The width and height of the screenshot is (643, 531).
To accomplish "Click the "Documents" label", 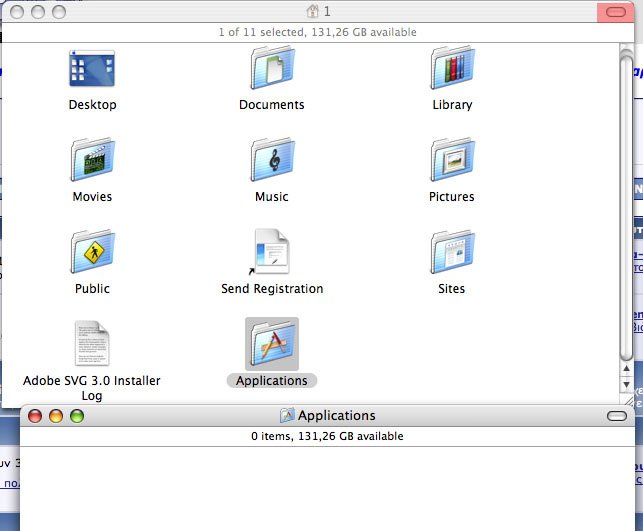I will [271, 105].
